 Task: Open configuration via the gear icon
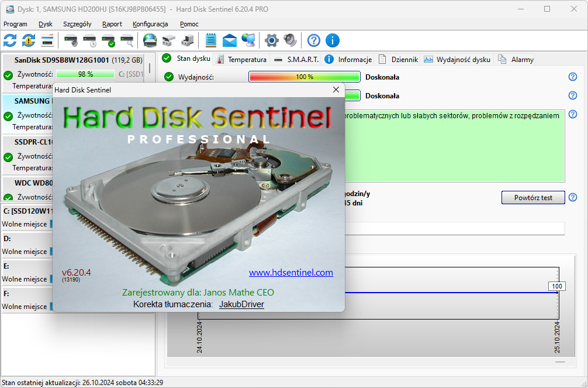[272, 40]
